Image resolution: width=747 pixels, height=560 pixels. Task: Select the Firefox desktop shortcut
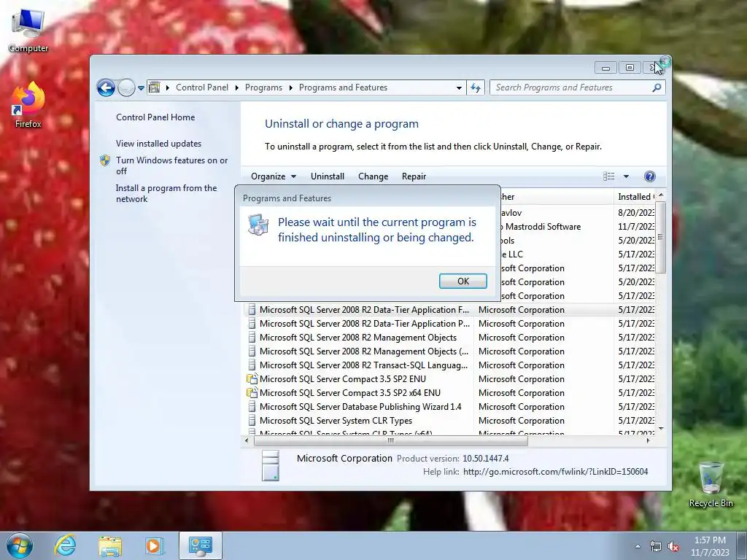28,106
